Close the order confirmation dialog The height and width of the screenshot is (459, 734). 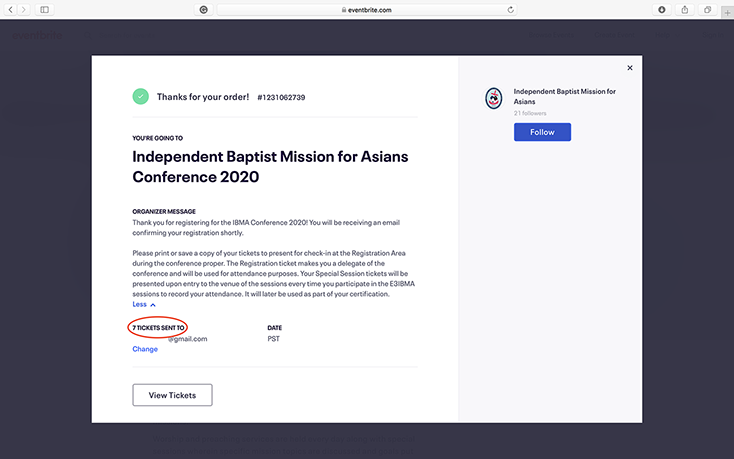tap(630, 68)
